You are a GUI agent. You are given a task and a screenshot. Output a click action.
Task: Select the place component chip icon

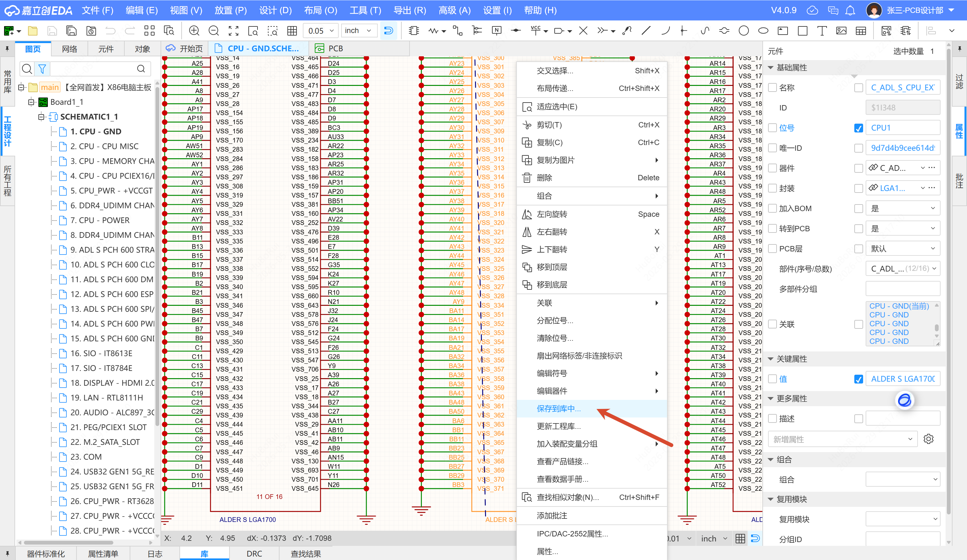414,31
